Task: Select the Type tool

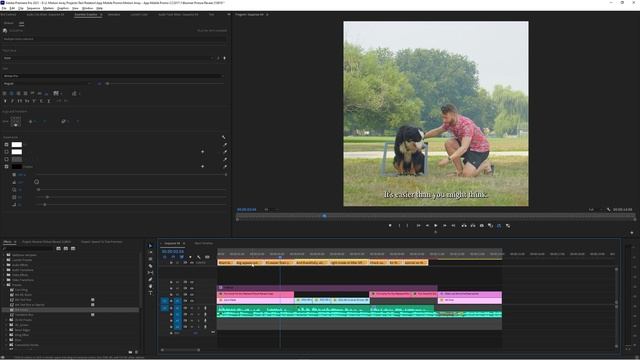Action: tap(150, 293)
